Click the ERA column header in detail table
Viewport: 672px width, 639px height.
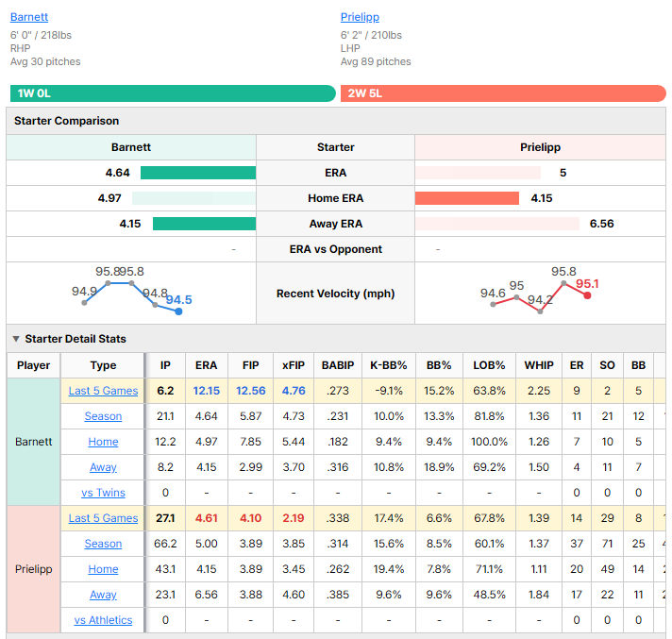(x=206, y=365)
